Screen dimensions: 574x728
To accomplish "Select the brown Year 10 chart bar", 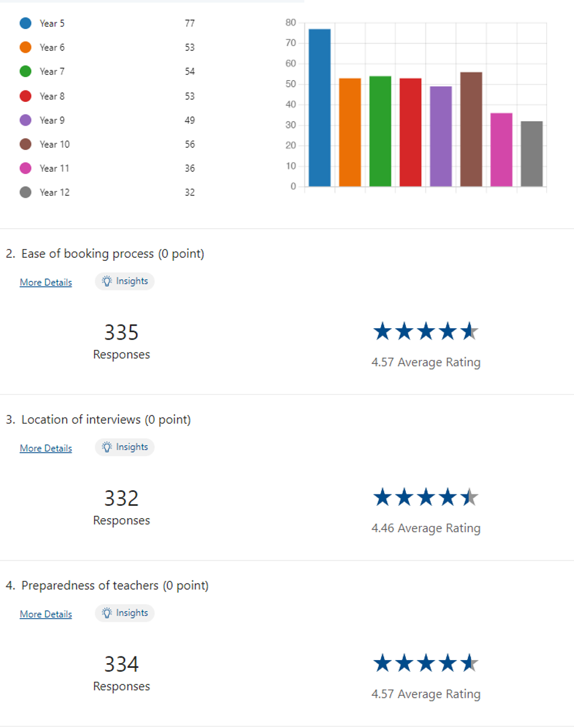I will (x=471, y=129).
